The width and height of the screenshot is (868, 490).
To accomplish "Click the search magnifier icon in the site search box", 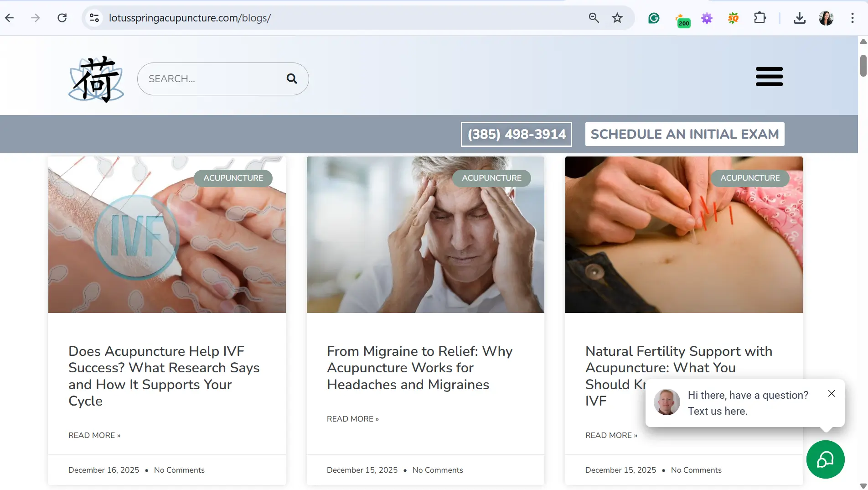I will click(292, 79).
